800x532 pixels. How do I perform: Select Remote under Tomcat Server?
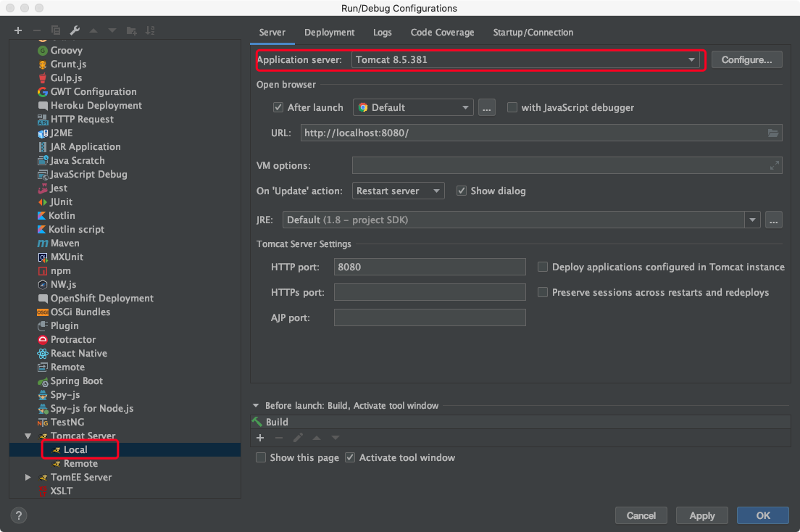80,464
